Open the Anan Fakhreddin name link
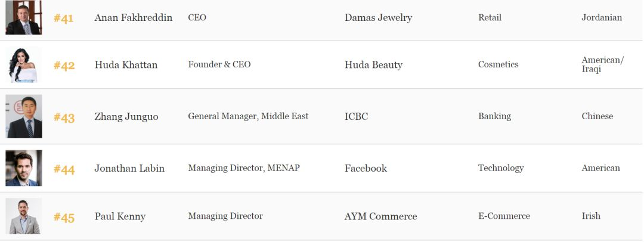644x242 pixels. click(134, 18)
